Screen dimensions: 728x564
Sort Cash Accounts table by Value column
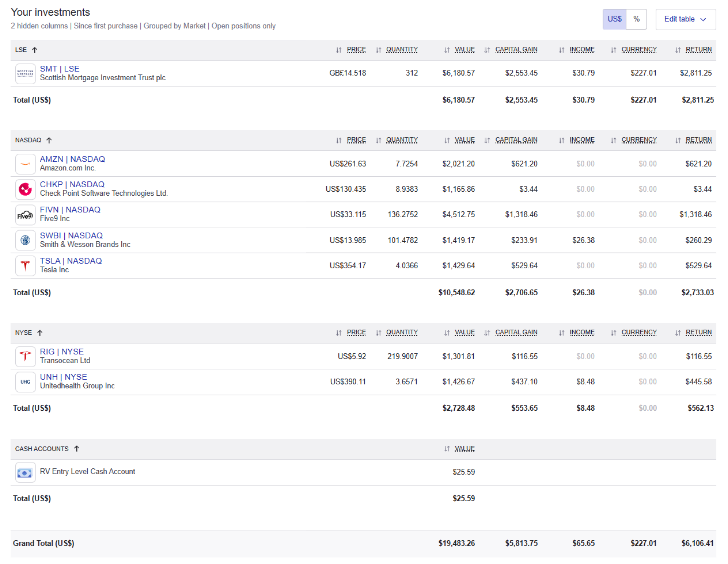click(459, 448)
